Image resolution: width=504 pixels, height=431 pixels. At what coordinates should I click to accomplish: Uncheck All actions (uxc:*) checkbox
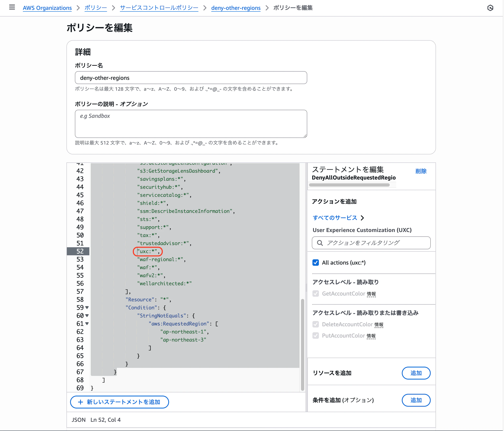315,263
